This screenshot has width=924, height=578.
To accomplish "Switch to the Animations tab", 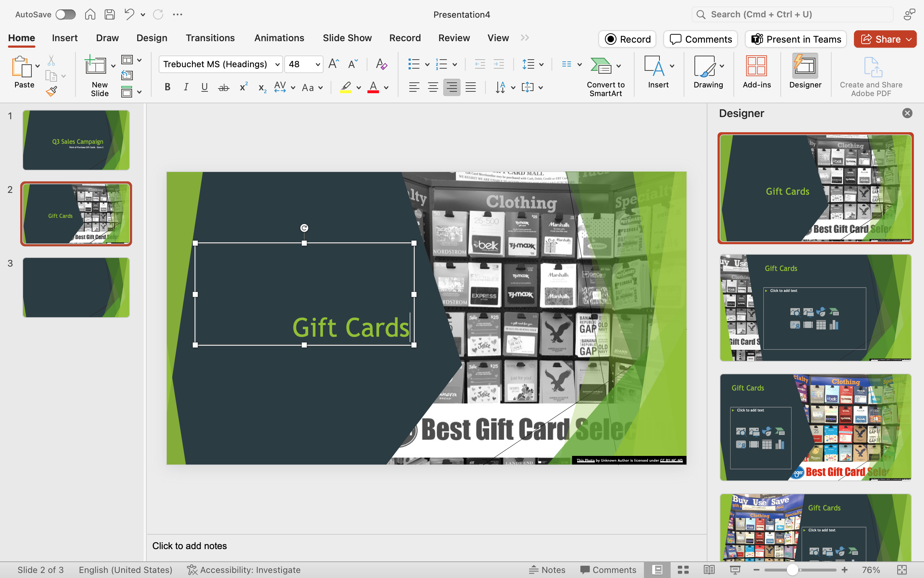I will pos(279,38).
